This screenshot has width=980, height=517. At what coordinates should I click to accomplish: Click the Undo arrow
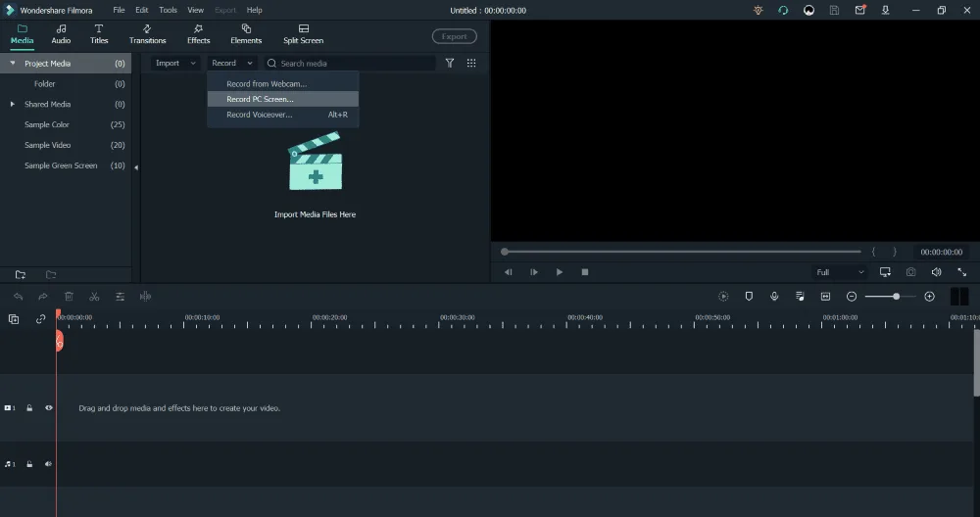click(x=18, y=297)
